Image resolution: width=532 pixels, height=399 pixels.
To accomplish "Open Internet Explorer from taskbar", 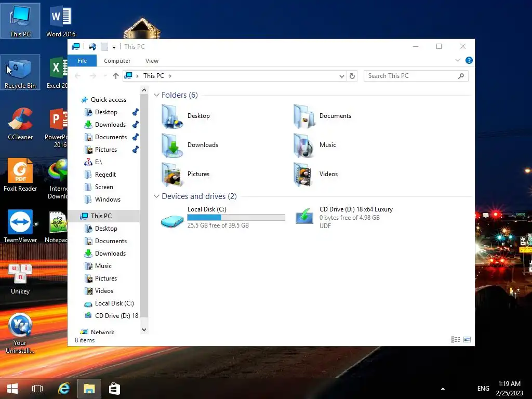I will point(63,389).
